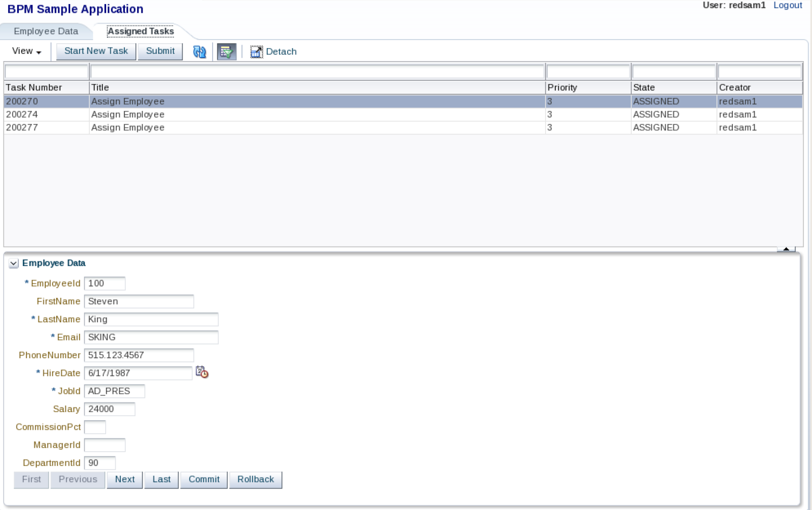Click the refresh icon in the toolbar
Screen dimensions: 812x510
point(199,52)
